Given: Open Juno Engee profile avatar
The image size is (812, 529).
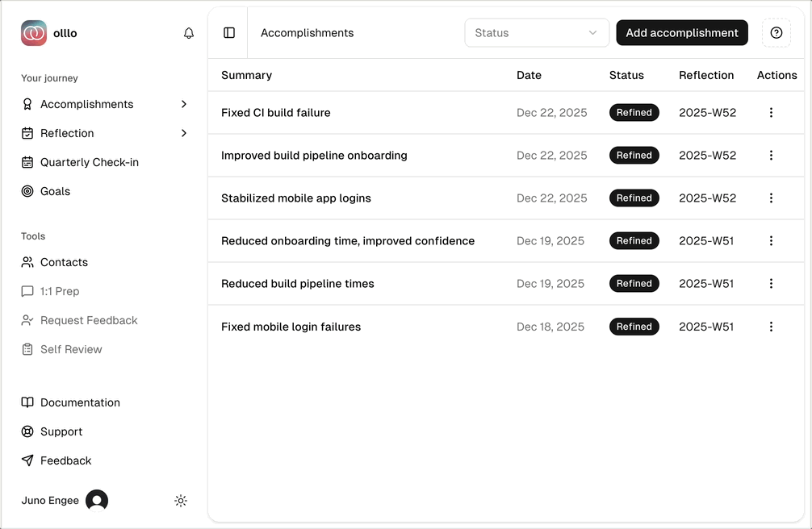Looking at the screenshot, I should [97, 501].
